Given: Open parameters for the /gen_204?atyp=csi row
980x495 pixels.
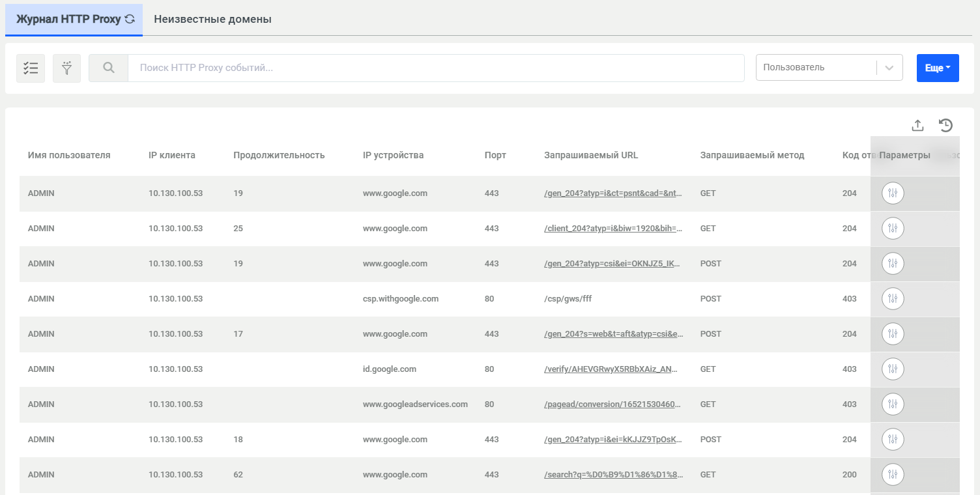Looking at the screenshot, I should [893, 264].
